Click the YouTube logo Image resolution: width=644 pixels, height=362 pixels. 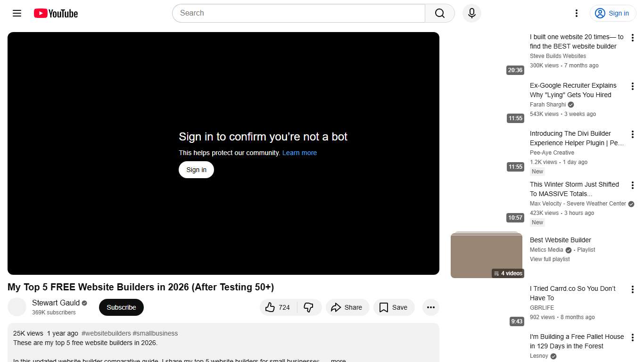tap(55, 13)
